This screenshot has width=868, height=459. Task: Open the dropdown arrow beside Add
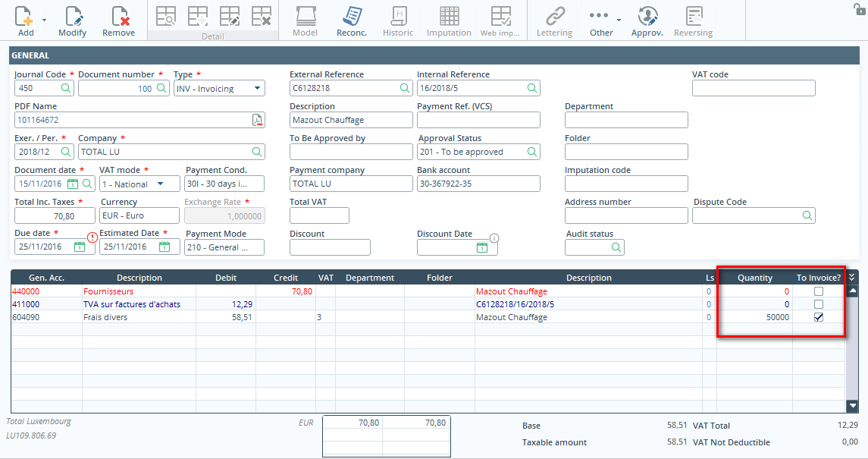45,20
